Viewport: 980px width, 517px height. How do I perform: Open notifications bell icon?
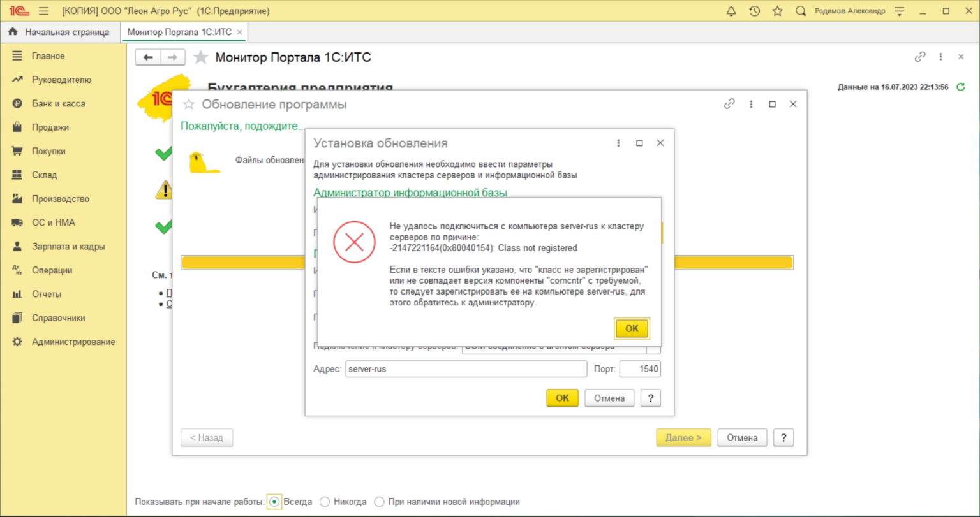(x=731, y=11)
